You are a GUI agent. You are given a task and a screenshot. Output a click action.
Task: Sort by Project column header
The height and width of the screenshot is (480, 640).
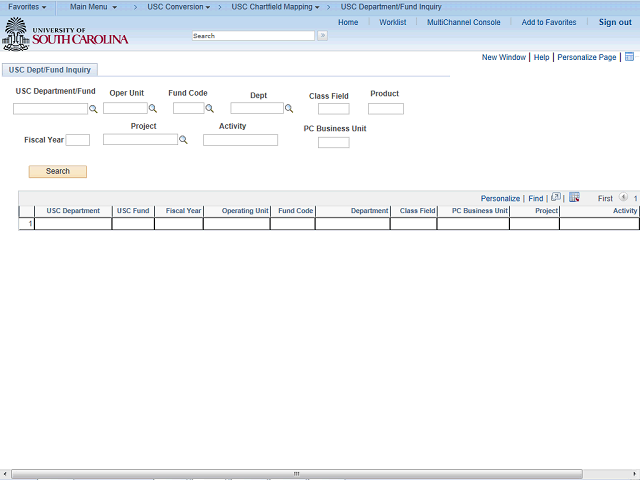coord(546,211)
